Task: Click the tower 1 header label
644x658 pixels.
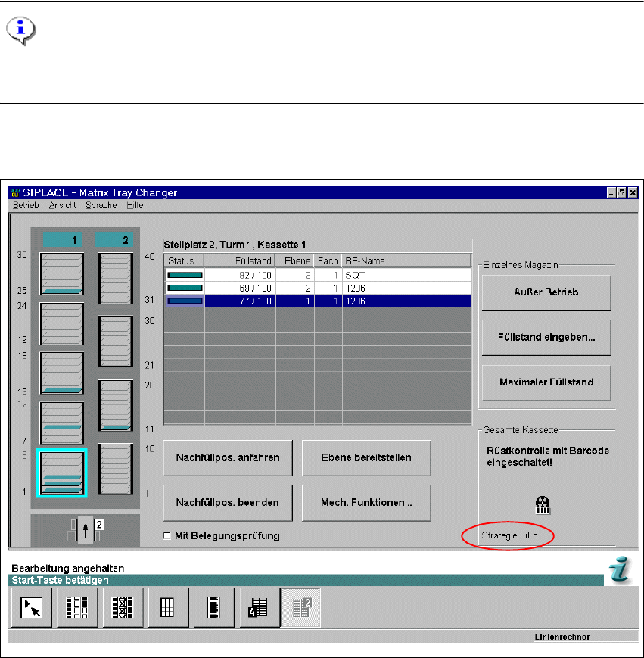Action: point(63,240)
